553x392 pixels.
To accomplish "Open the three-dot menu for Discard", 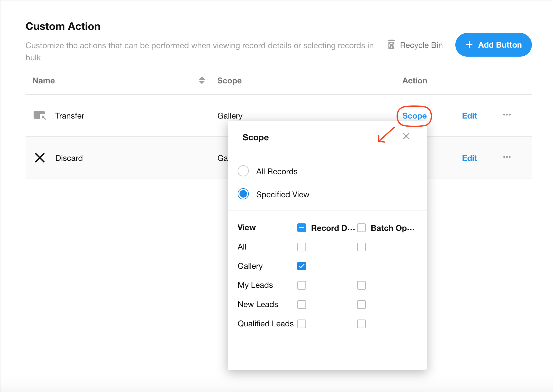I will tap(507, 157).
